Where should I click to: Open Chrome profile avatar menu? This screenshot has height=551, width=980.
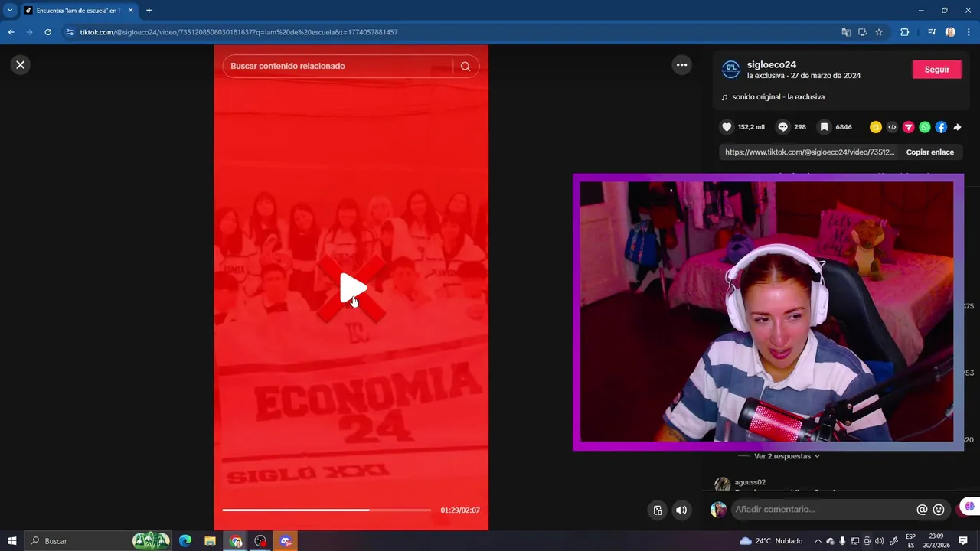coord(950,32)
